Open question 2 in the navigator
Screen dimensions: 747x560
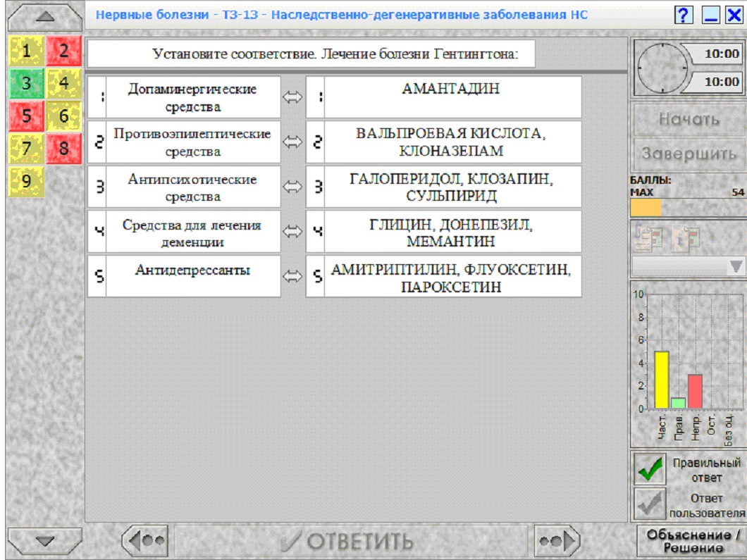64,51
